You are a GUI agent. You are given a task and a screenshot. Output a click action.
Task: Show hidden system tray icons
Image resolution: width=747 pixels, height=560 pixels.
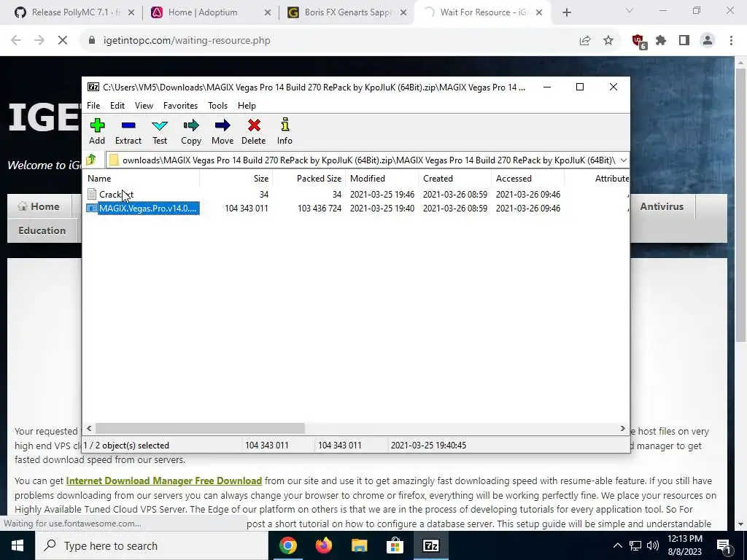[x=617, y=545]
